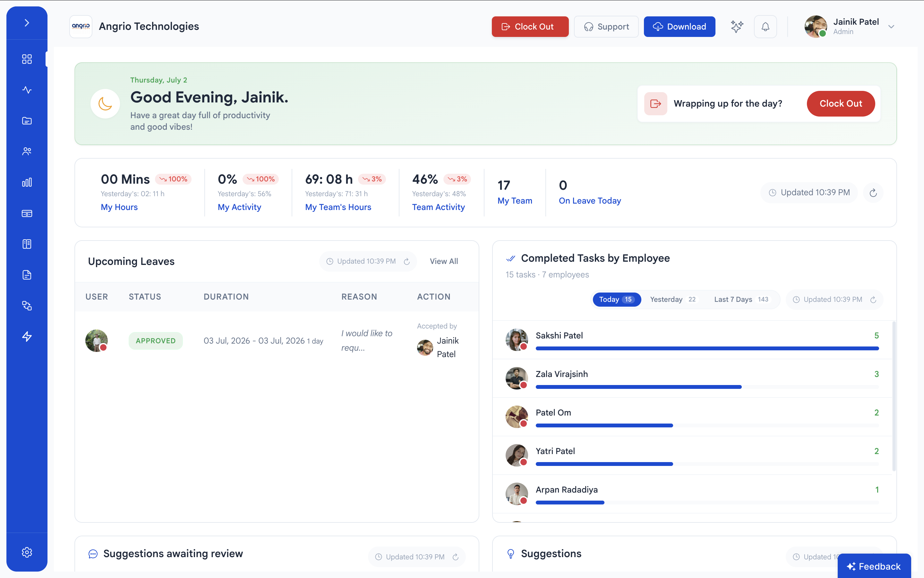Click the header Clock Out button
The image size is (924, 578).
tap(530, 27)
